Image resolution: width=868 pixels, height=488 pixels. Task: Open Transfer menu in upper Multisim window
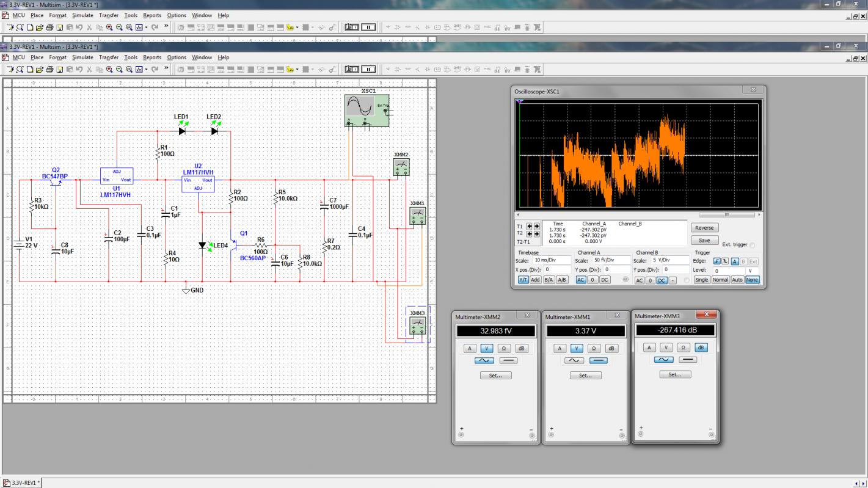[109, 15]
